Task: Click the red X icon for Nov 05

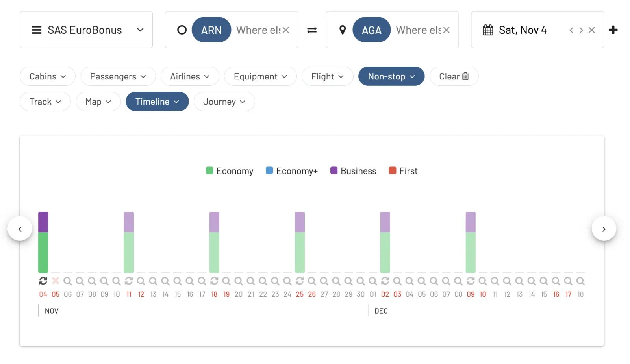Action: tap(56, 281)
